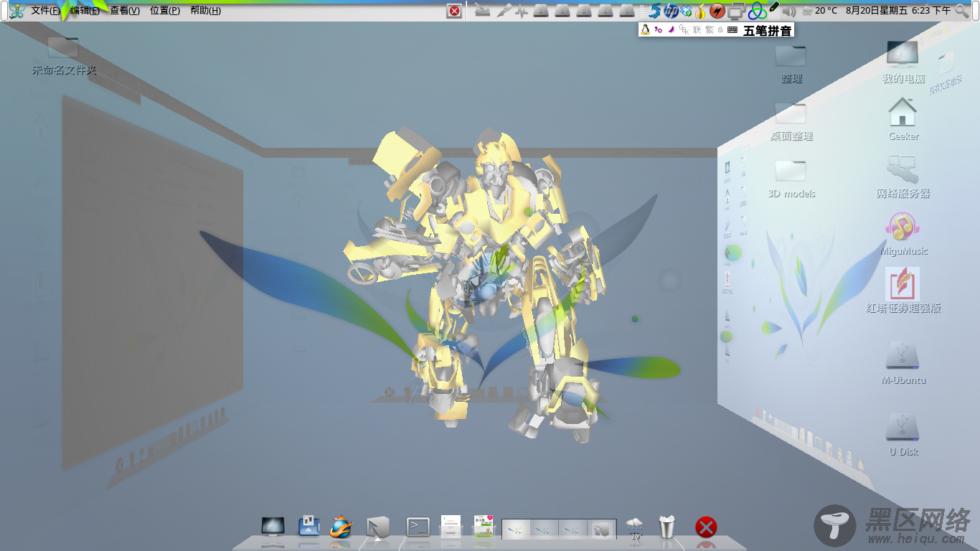Open the 文件(F) menu

click(45, 11)
